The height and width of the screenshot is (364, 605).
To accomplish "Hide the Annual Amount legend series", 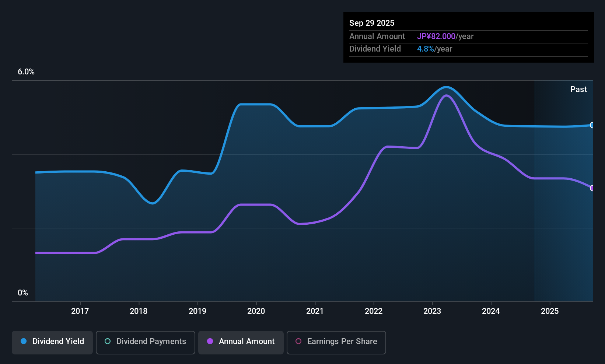I will 241,342.
